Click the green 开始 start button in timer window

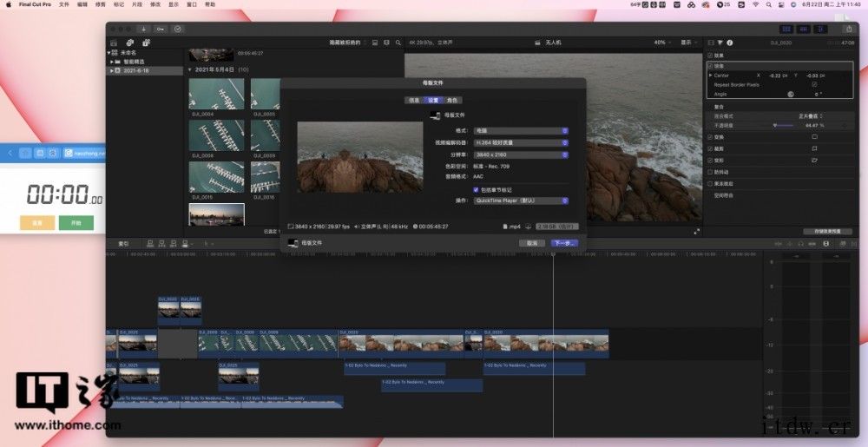(76, 223)
